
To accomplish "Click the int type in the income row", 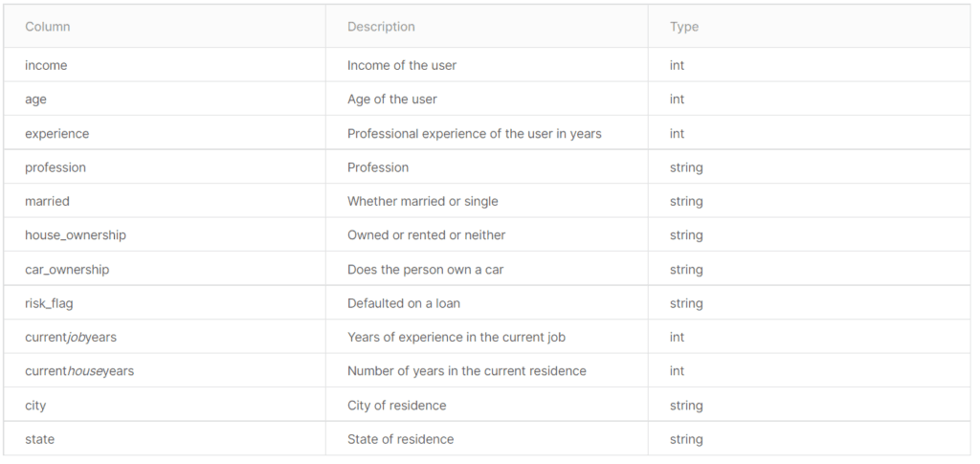I will pyautogui.click(x=677, y=65).
